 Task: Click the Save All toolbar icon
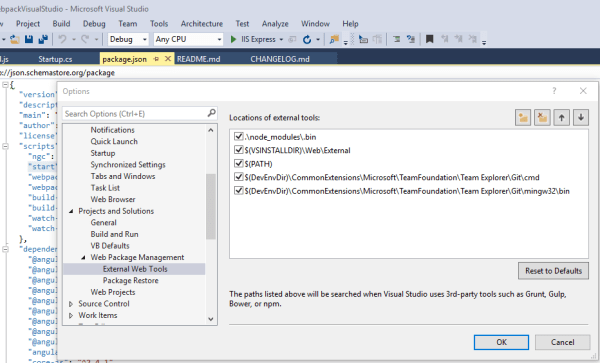(x=43, y=39)
